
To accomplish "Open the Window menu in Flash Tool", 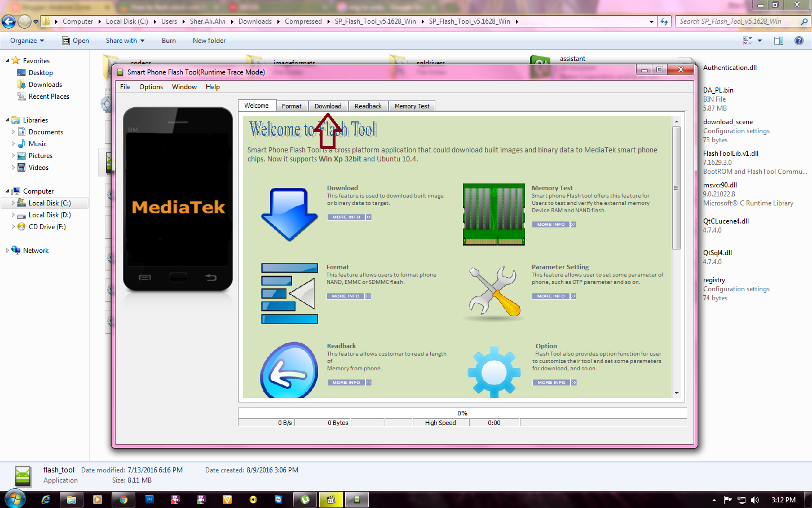I will point(184,87).
